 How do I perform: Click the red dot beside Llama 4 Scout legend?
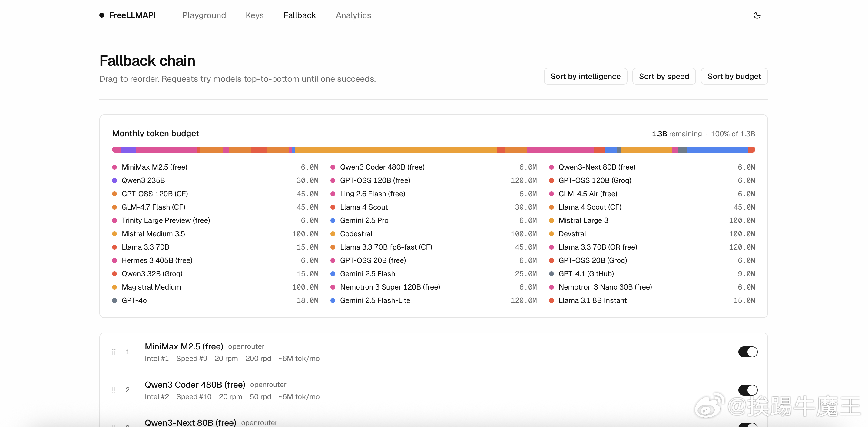tap(333, 207)
